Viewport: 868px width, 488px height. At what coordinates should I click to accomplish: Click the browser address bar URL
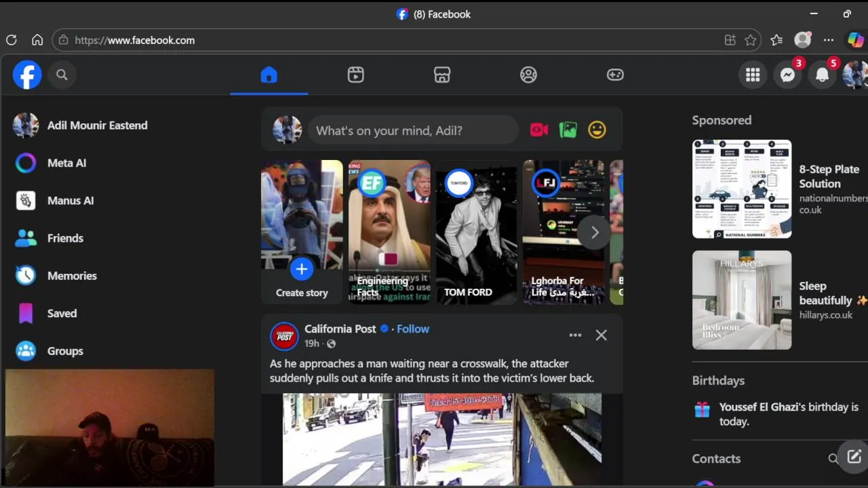tap(134, 40)
